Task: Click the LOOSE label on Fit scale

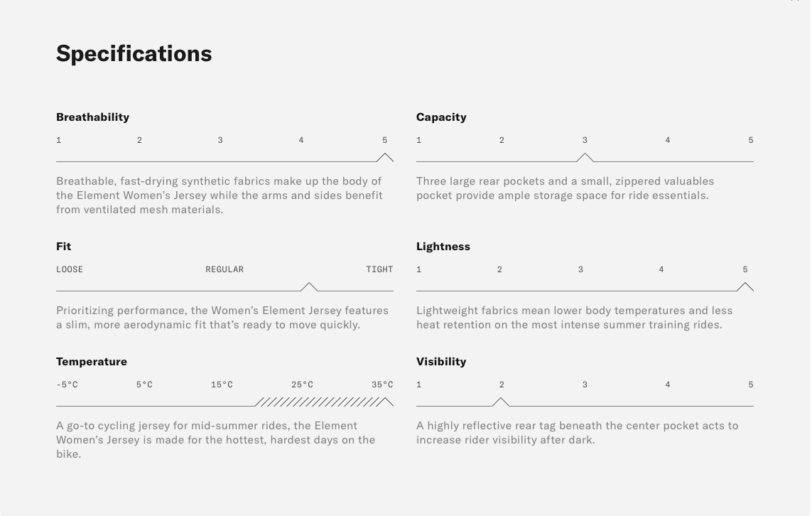Action: click(x=70, y=269)
